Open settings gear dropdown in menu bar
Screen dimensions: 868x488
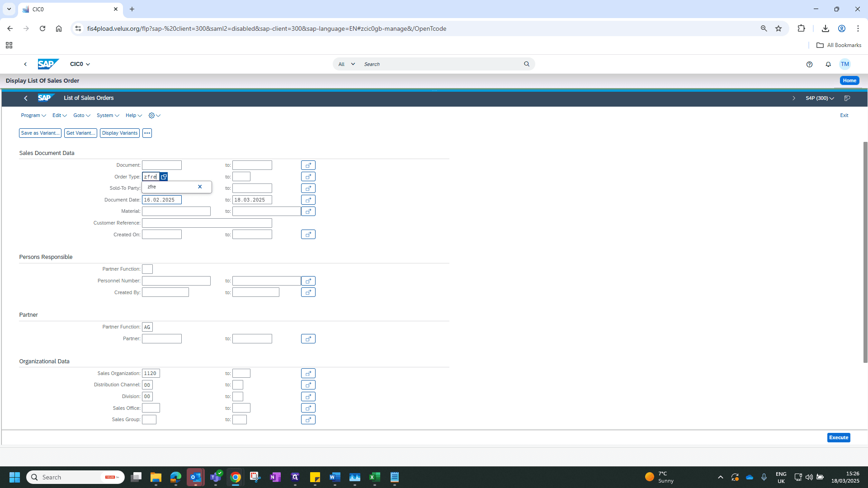point(154,116)
